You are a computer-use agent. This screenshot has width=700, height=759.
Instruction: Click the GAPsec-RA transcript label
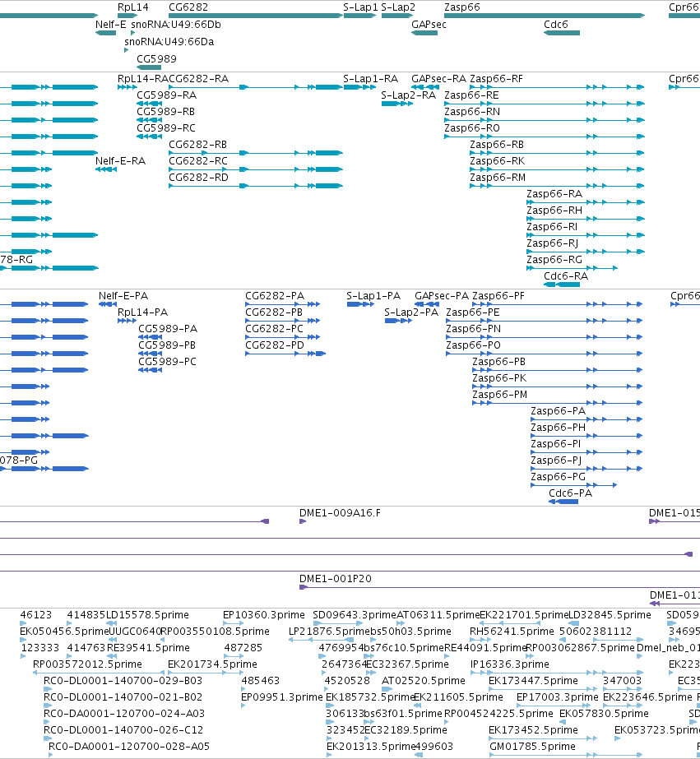tap(439, 79)
